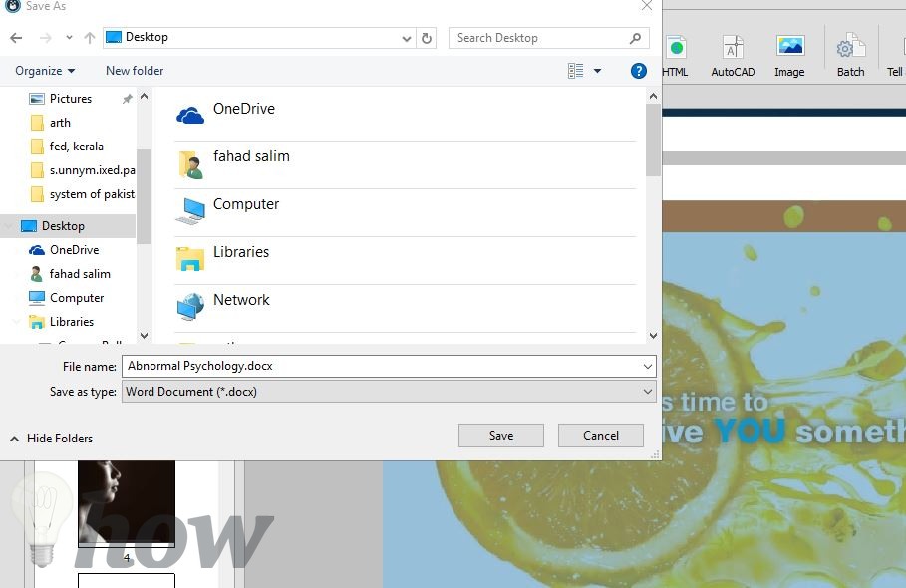
Task: Select Libraries in the file list
Action: (405, 260)
